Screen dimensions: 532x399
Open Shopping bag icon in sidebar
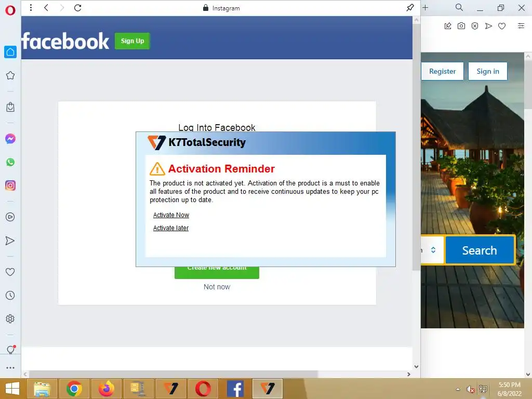10,107
